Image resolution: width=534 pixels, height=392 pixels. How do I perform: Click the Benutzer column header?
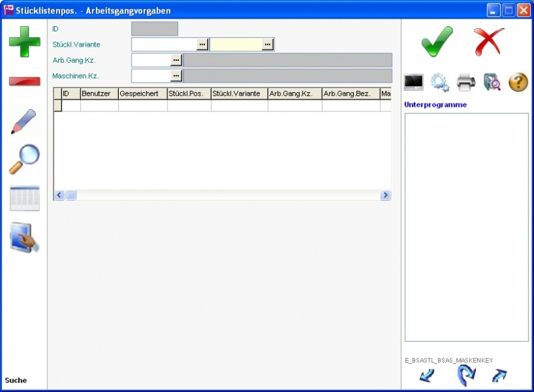click(x=99, y=94)
